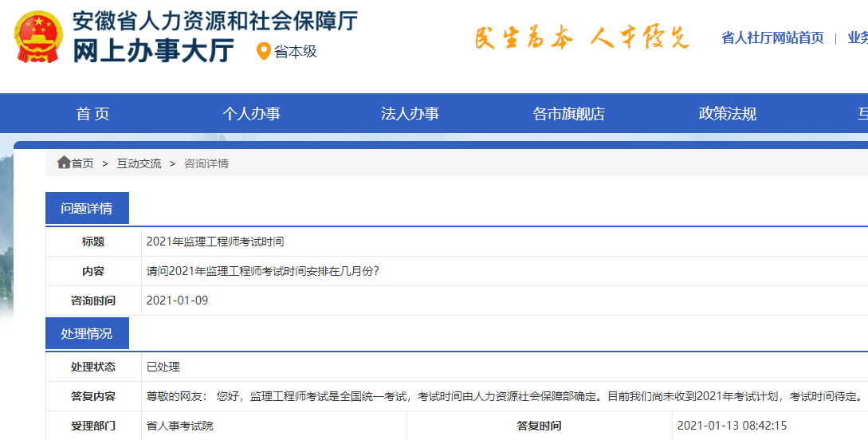
Task: Select the 处理情况 section header
Action: pos(87,333)
